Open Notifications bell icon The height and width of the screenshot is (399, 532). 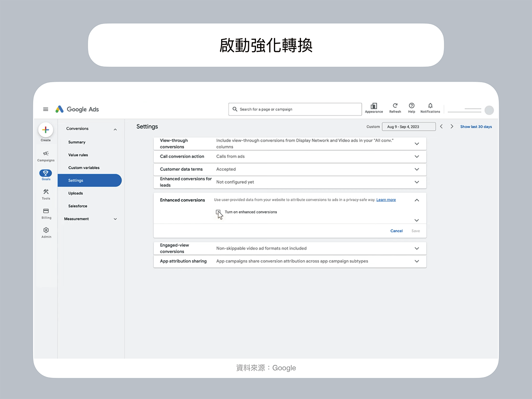coord(430,106)
